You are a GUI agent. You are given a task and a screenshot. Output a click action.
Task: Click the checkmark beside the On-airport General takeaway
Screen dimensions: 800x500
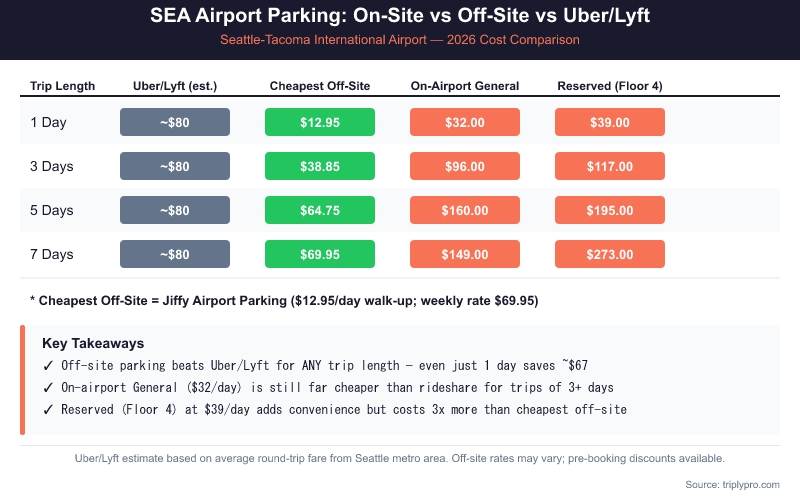47,386
